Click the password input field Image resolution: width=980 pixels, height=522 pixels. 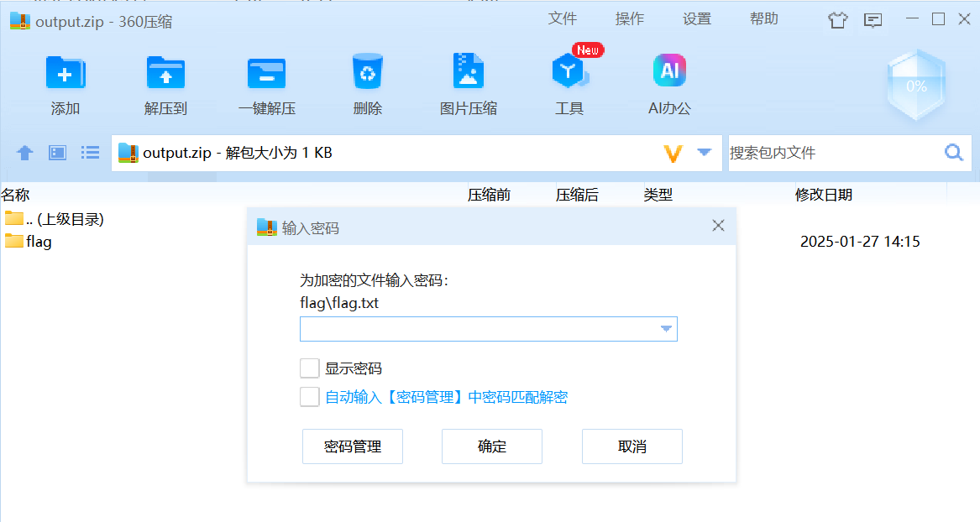tap(477, 329)
